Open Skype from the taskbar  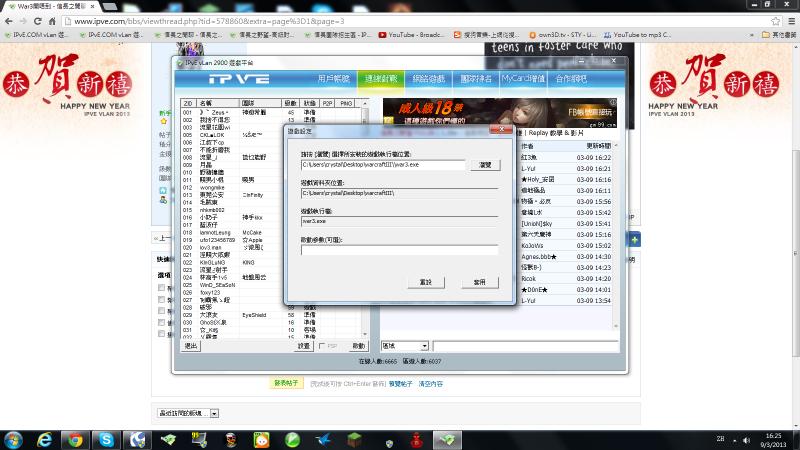tap(106, 438)
